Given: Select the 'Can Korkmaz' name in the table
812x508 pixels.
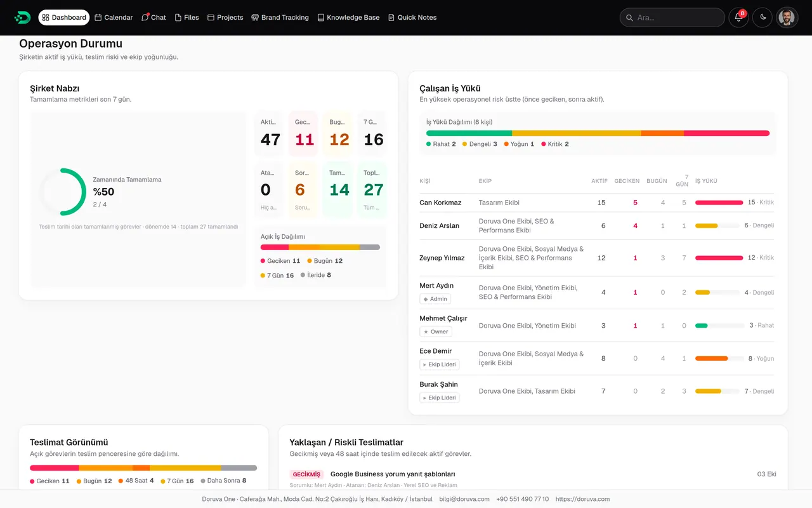Looking at the screenshot, I should tap(440, 203).
